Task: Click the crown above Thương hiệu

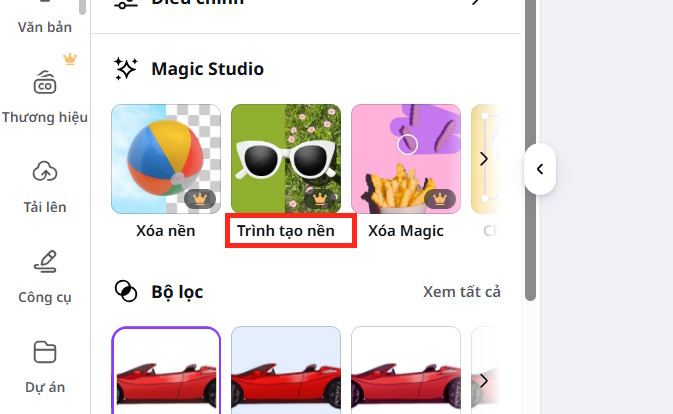Action: pos(70,59)
